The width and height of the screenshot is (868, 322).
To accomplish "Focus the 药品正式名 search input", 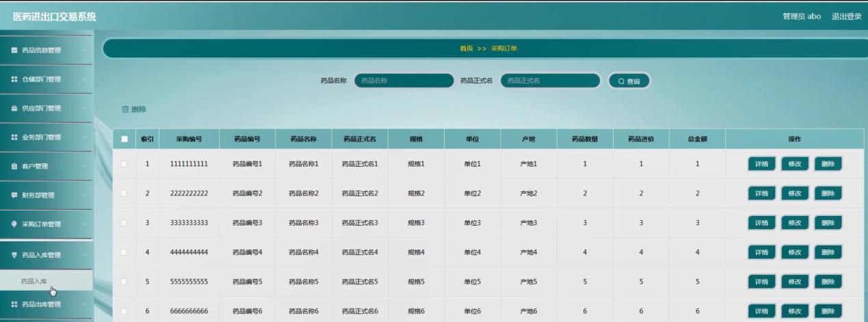I will pyautogui.click(x=551, y=81).
